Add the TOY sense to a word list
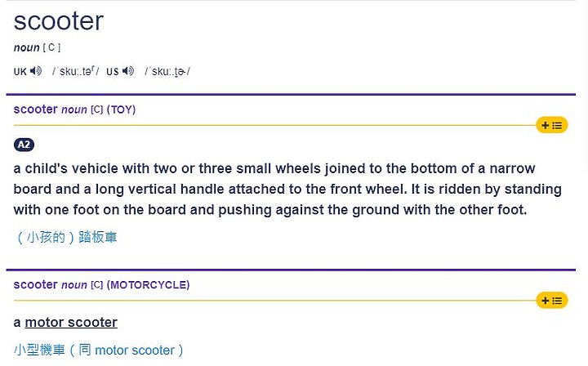The height and width of the screenshot is (366, 588). [552, 125]
